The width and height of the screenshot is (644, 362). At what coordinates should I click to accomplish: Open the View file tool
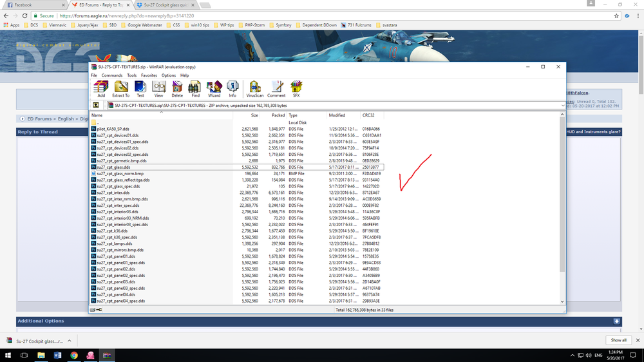coord(158,89)
